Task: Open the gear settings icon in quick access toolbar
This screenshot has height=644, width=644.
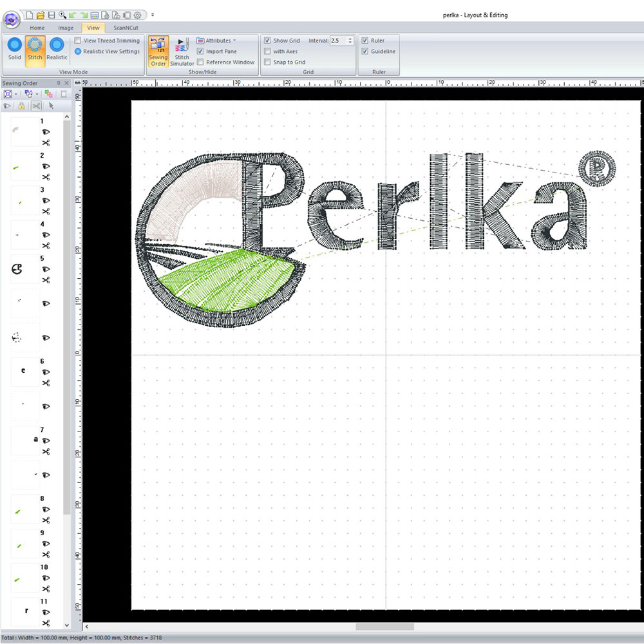Action: [138, 15]
